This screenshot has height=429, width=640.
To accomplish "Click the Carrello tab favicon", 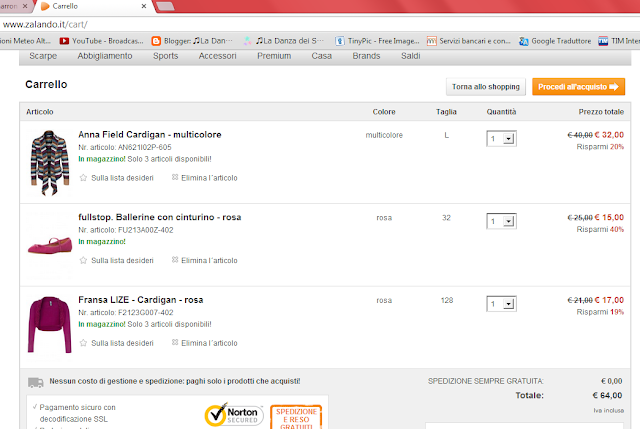I will tap(45, 6).
